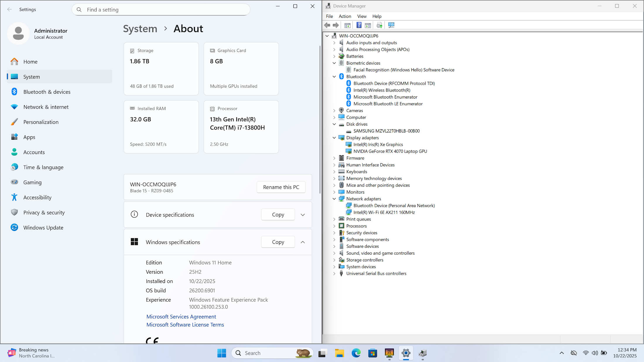The image size is (644, 362).
Task: Open Bluetooth & devices settings in sidebar
Action: pos(47,92)
